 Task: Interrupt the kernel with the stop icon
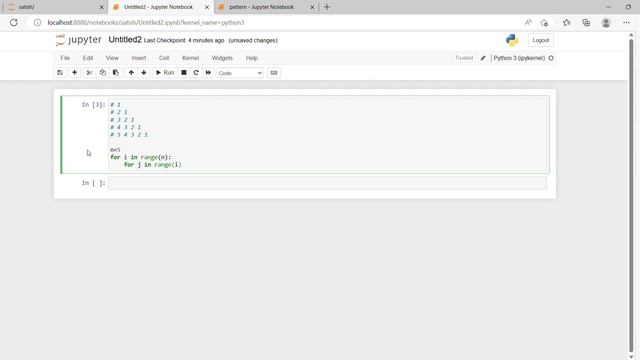tap(184, 73)
